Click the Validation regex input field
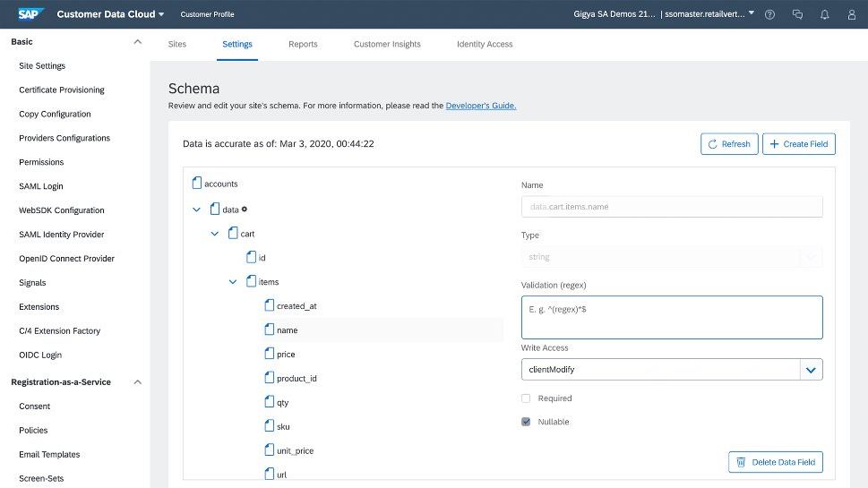868x488 pixels. (x=671, y=318)
